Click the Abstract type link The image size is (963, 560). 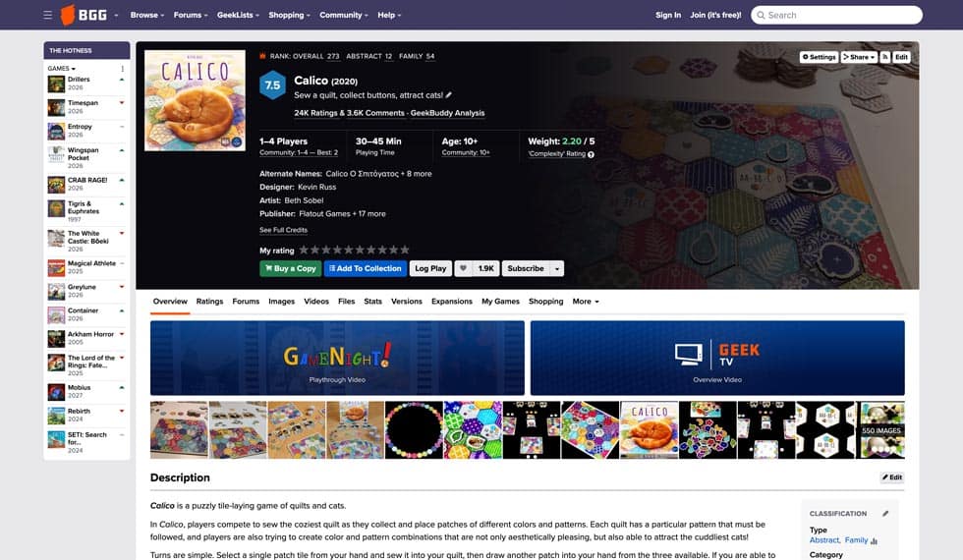click(824, 540)
